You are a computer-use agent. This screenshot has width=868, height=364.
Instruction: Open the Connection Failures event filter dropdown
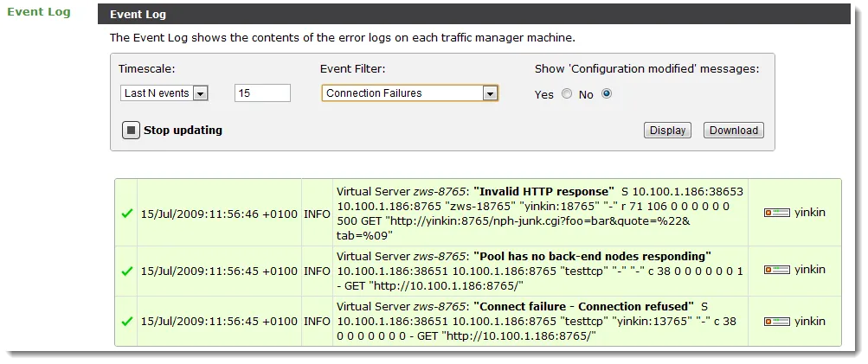pyautogui.click(x=409, y=93)
